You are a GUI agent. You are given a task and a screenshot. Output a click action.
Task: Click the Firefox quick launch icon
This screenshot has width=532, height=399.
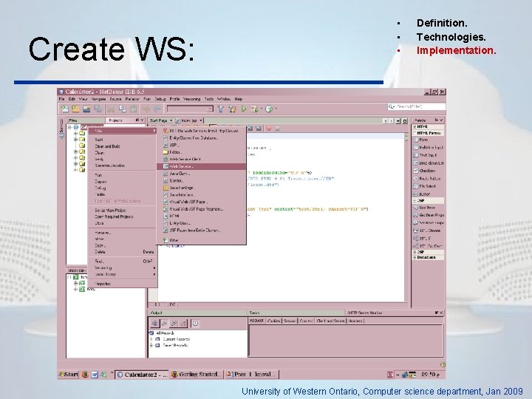[x=85, y=375]
